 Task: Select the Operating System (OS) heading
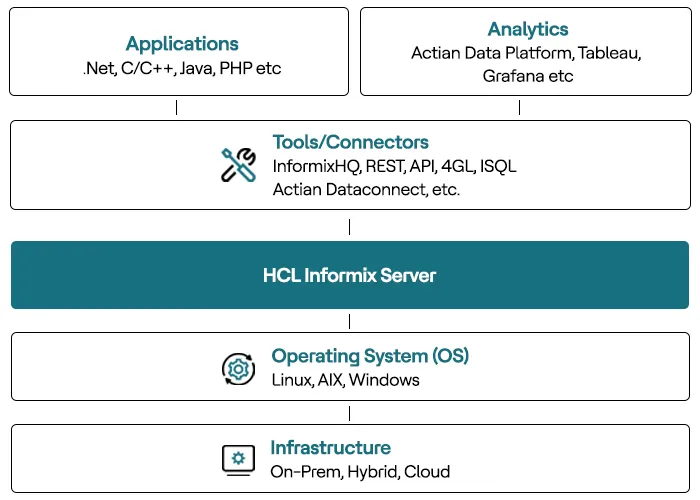click(370, 356)
